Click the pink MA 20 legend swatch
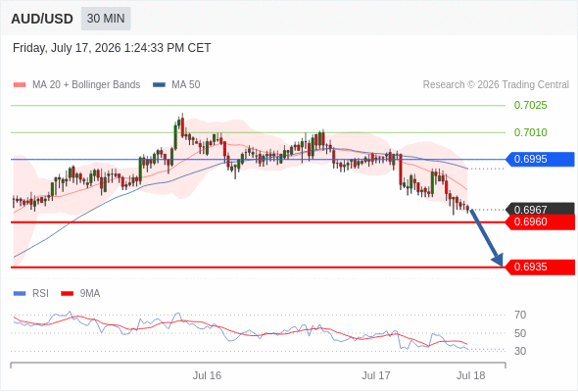This screenshot has width=578, height=392. [20, 85]
